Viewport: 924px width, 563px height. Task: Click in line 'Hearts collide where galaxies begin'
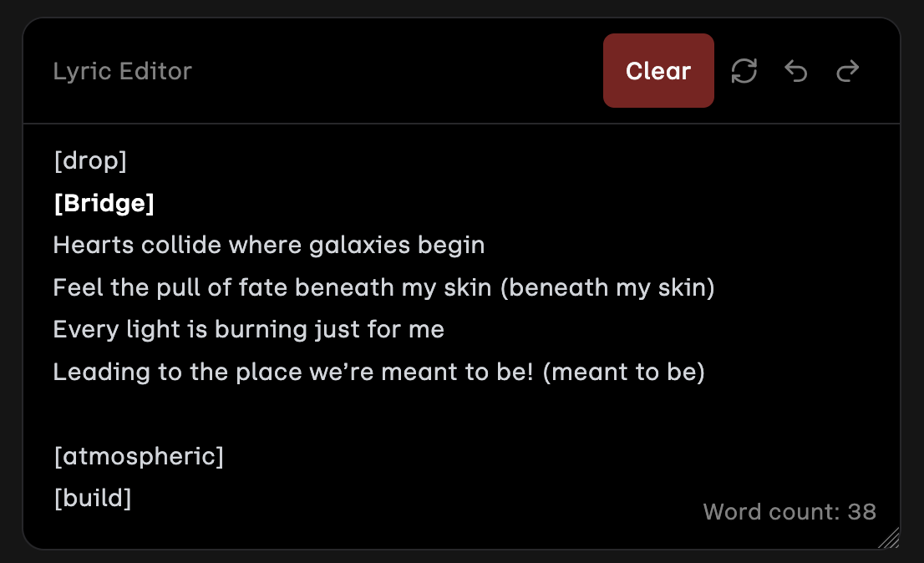click(x=268, y=246)
